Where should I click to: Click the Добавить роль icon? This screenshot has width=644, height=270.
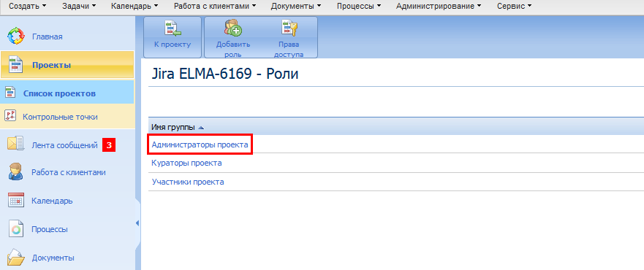pos(233,28)
